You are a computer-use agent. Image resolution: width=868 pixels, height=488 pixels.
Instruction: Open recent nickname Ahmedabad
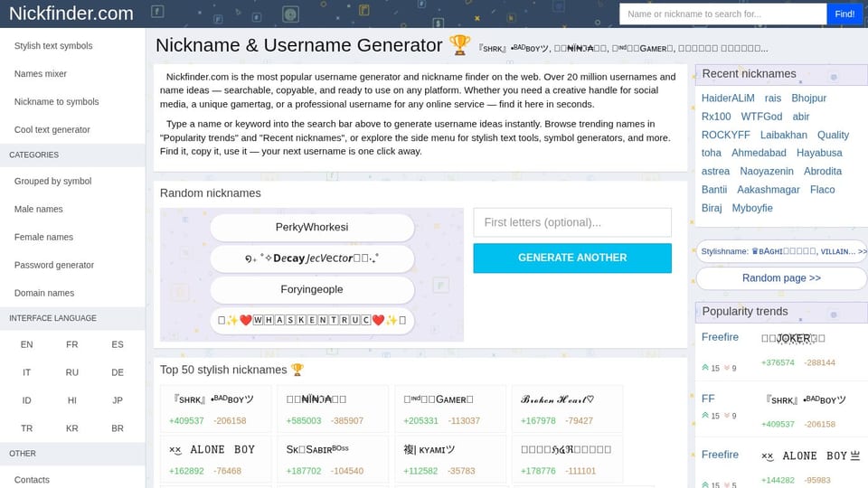click(x=759, y=153)
